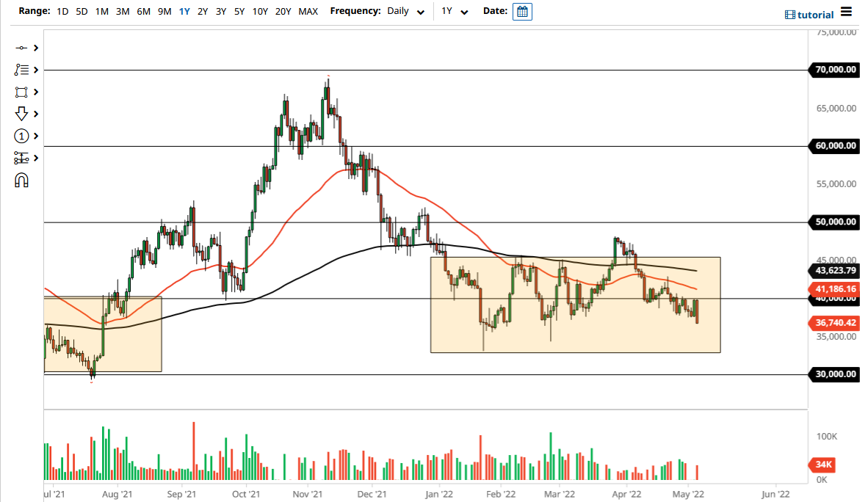Screen dimensions: 868x502
Task: Expand the shape tool options chevron
Action: (35, 92)
